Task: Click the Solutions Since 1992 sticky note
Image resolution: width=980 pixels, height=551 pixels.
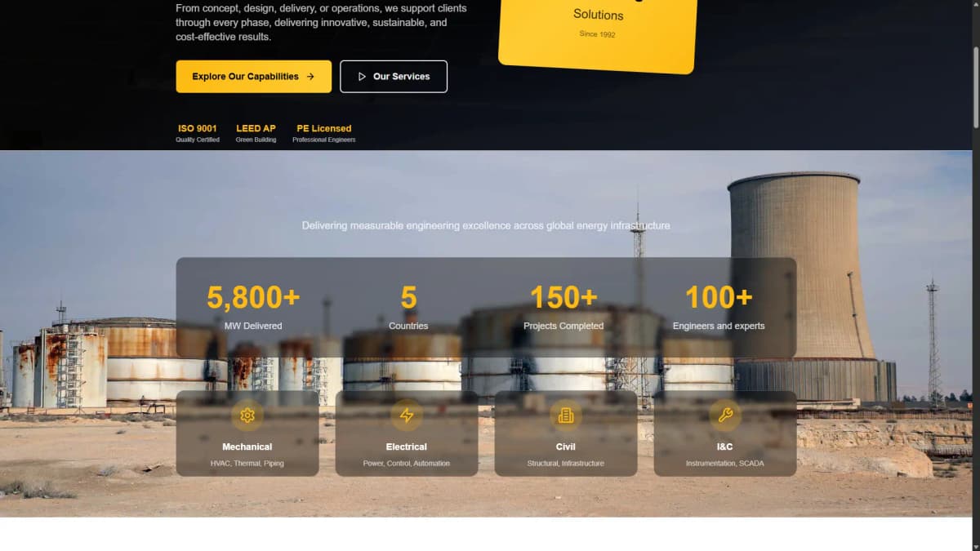Action: pyautogui.click(x=597, y=23)
